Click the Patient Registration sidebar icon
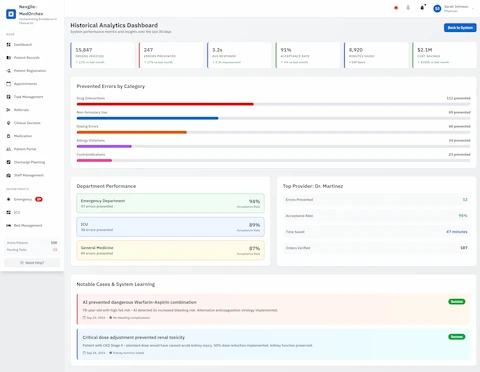Viewport: 480px width, 372px height. [9, 71]
